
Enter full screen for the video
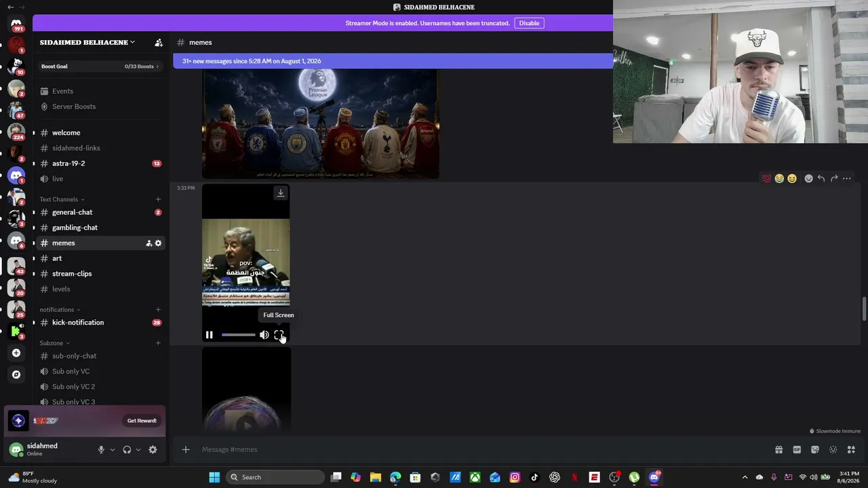(x=279, y=335)
